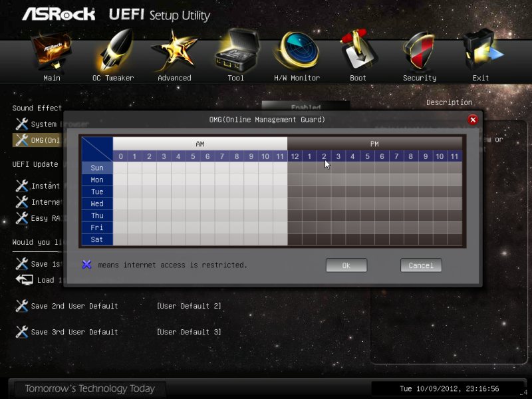Select the Sat row header

(97, 239)
